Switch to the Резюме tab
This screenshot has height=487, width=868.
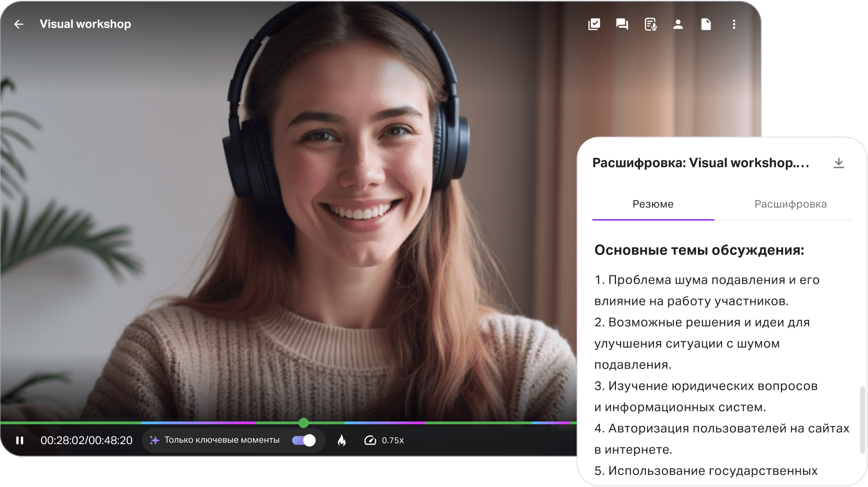[653, 204]
